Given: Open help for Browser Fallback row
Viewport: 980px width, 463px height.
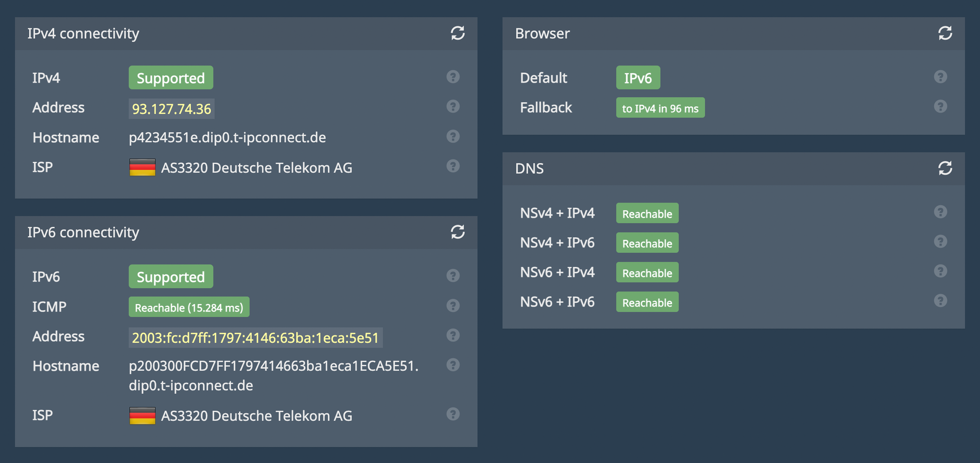Looking at the screenshot, I should click(940, 106).
